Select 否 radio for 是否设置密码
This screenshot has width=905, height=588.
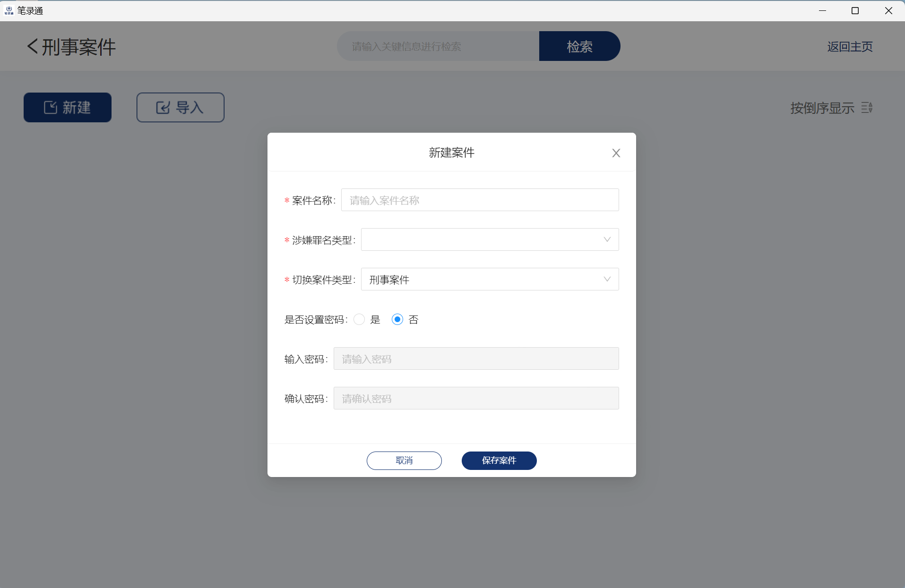tap(397, 319)
